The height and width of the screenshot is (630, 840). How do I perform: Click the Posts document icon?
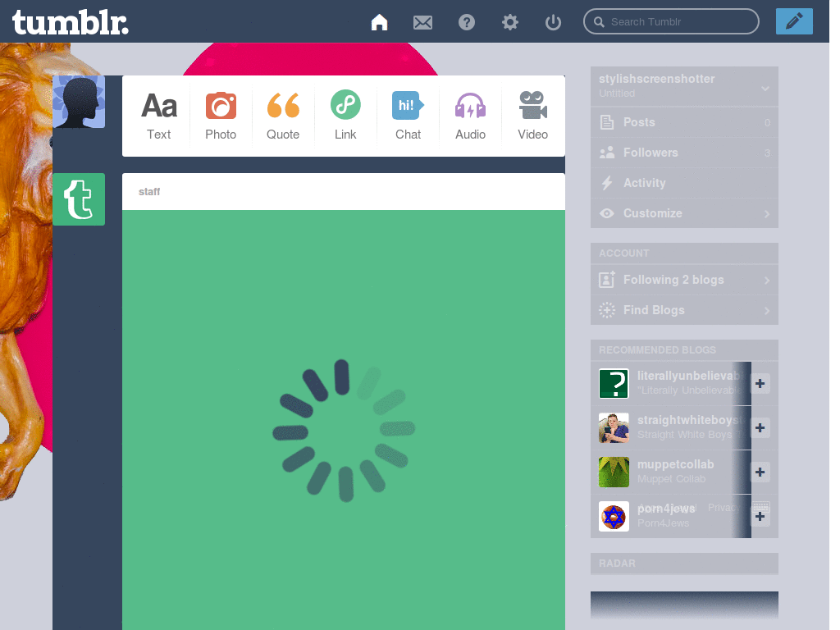(607, 122)
